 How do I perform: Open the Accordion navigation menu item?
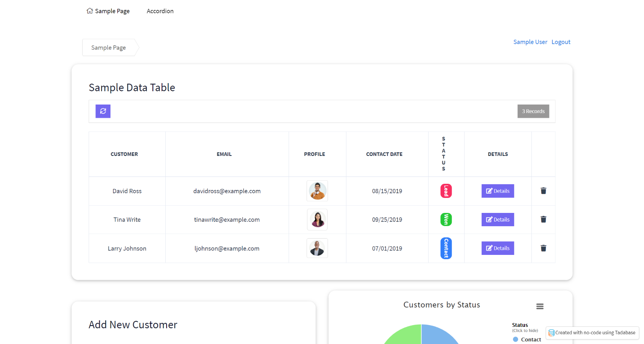tap(160, 11)
